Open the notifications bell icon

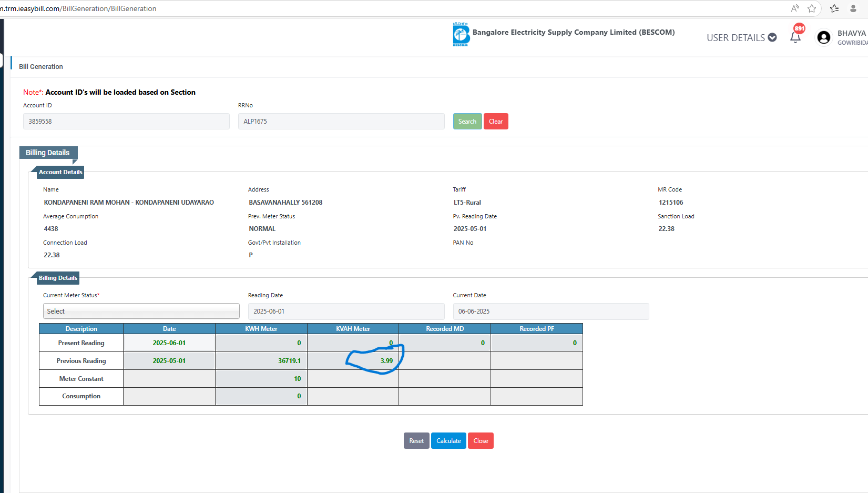(x=795, y=37)
